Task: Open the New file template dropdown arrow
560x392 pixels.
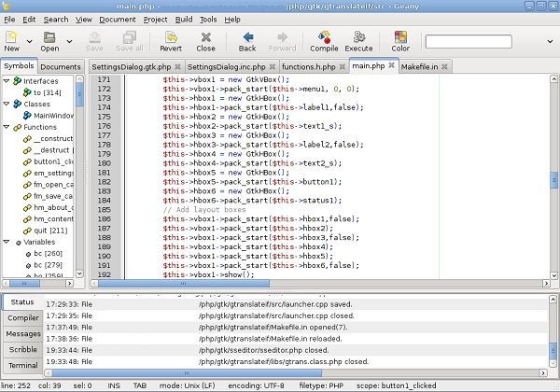Action: [x=30, y=42]
